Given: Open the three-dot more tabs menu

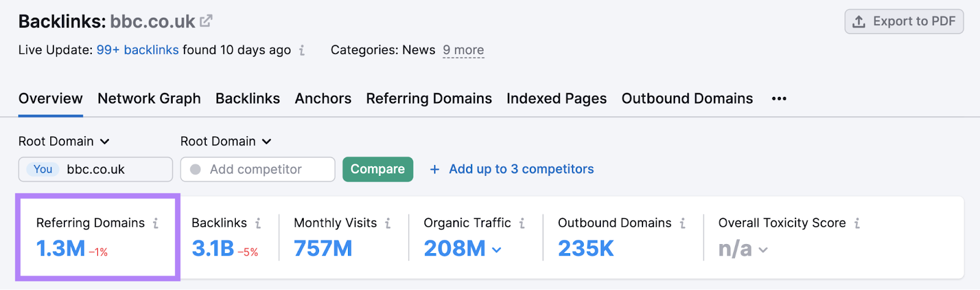Looking at the screenshot, I should pyautogui.click(x=779, y=99).
